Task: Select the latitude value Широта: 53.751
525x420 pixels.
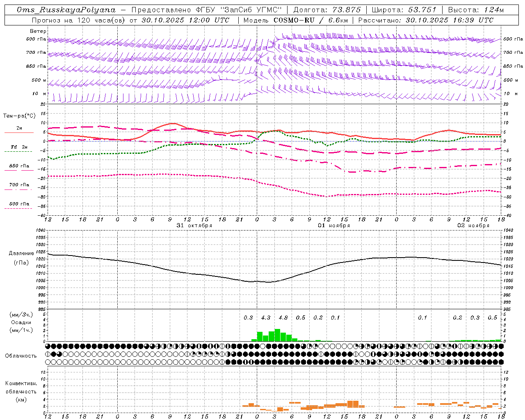Action: pyautogui.click(x=404, y=10)
